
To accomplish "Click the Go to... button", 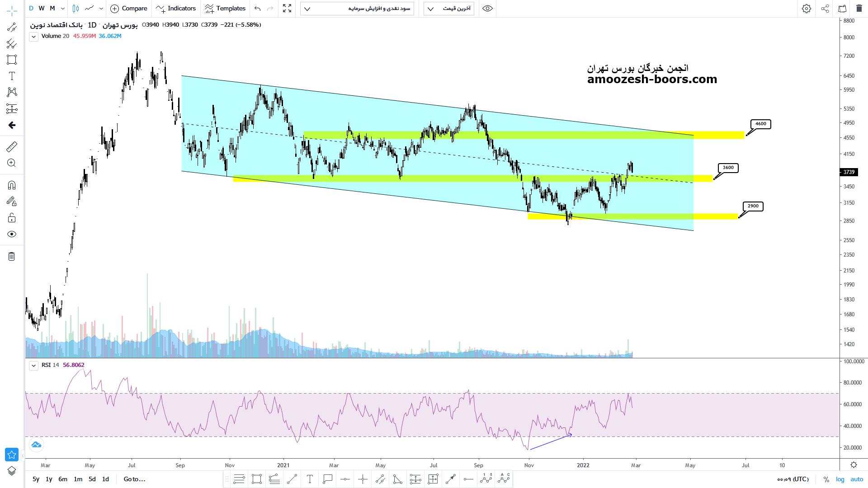I will click(x=134, y=479).
